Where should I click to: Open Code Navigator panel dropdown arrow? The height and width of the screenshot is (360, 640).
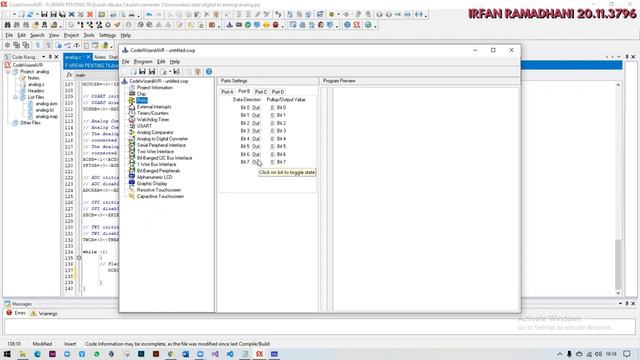(x=44, y=57)
